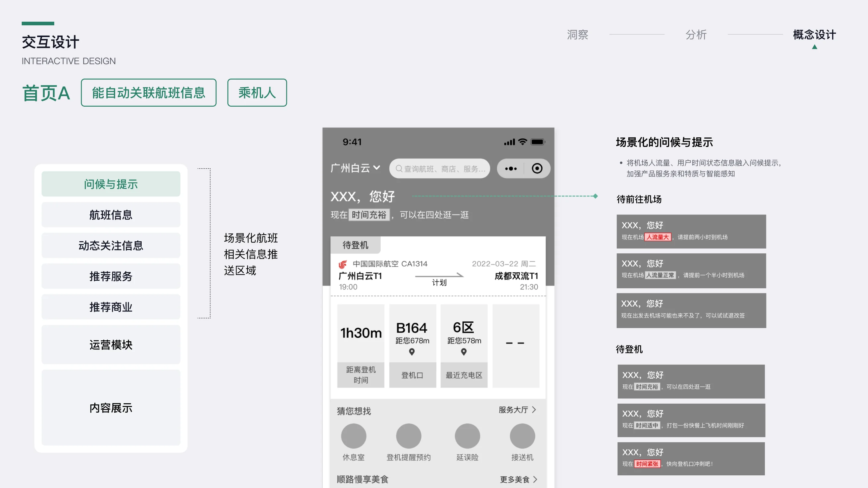Screen dimensions: 868x488
Task: Select the 问候与提示 module
Action: (x=111, y=184)
